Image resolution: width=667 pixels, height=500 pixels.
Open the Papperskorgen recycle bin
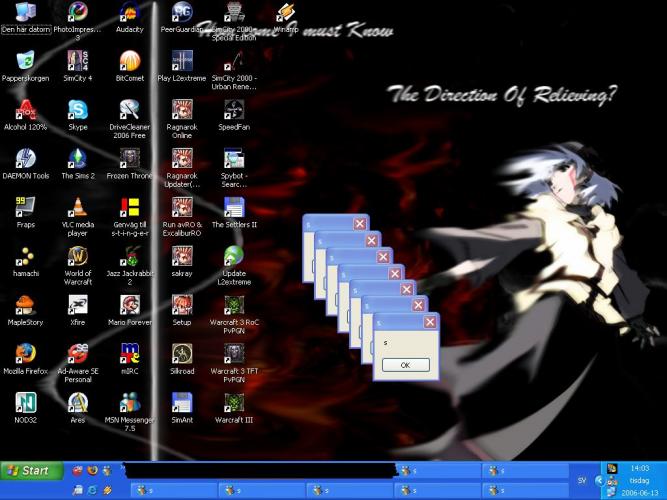26,61
